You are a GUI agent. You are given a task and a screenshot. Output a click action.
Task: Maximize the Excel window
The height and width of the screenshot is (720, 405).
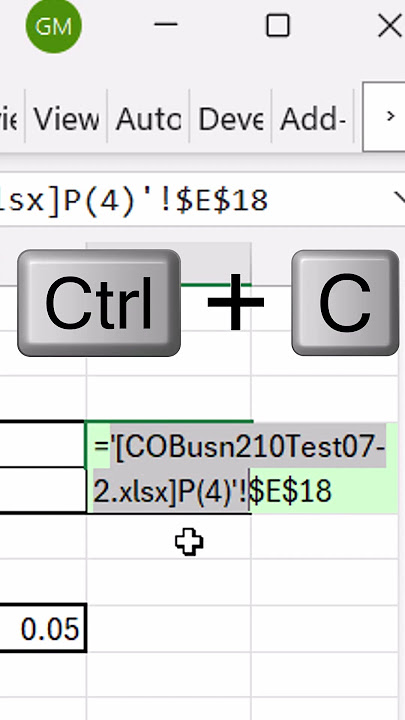click(x=278, y=26)
